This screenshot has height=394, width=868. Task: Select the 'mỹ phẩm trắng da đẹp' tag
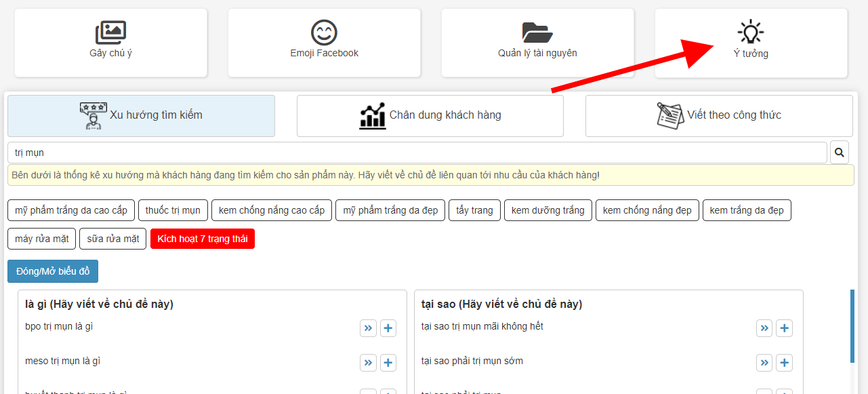390,210
